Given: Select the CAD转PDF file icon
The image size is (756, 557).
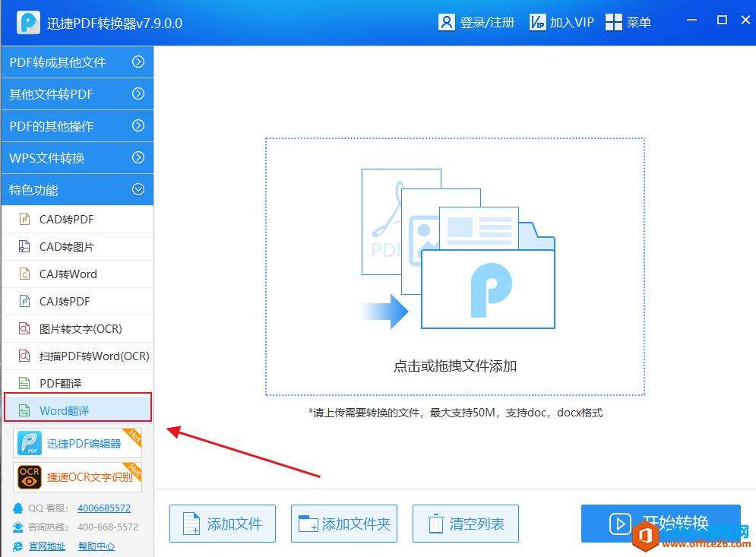Looking at the screenshot, I should coord(24,219).
